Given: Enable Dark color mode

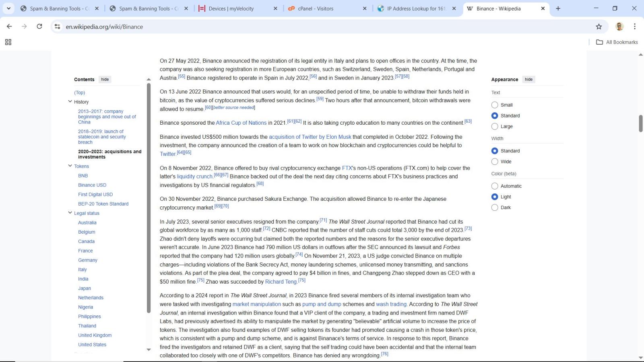Looking at the screenshot, I should coord(495,208).
